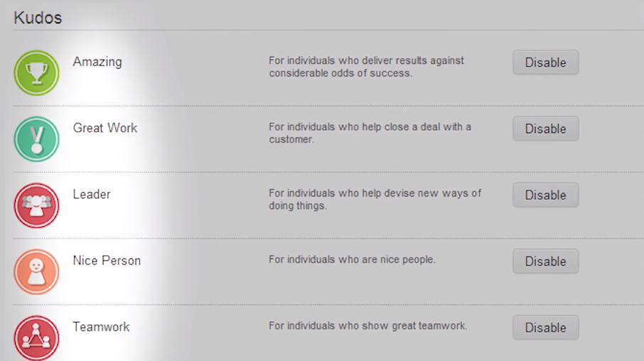Click the Amazing description about considerable odds
Screen dimensions: 644x361
tap(366, 67)
